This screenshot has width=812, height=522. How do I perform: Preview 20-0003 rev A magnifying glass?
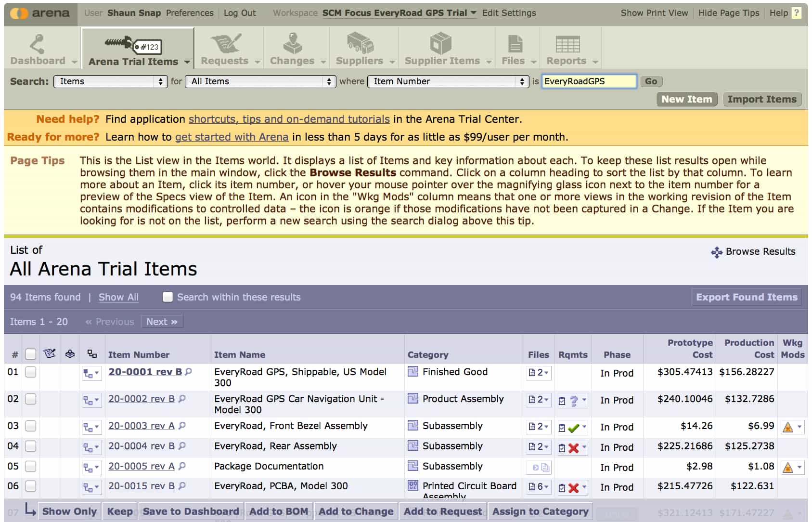182,426
